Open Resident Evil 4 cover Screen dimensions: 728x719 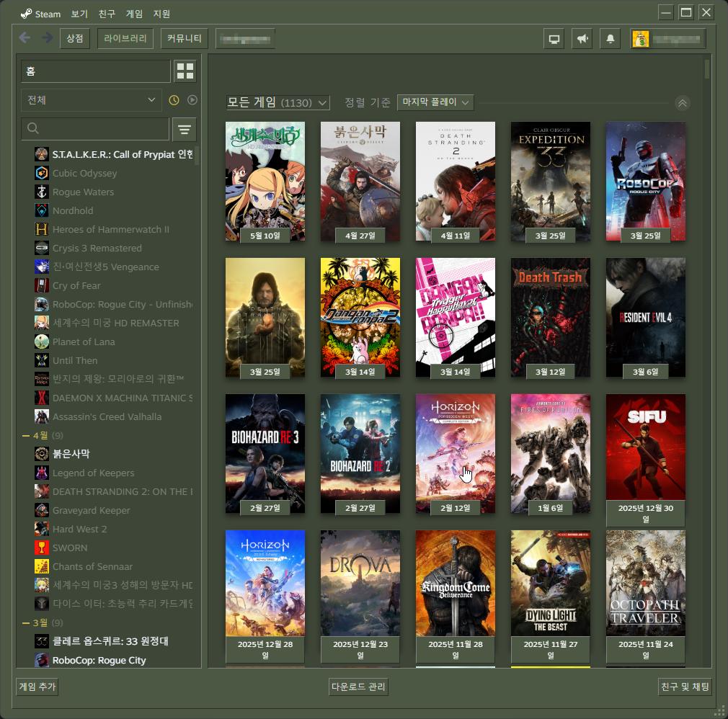[646, 318]
